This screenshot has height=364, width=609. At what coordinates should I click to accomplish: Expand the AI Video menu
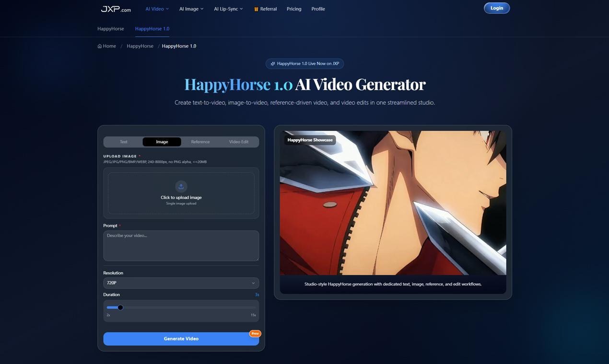coord(157,9)
